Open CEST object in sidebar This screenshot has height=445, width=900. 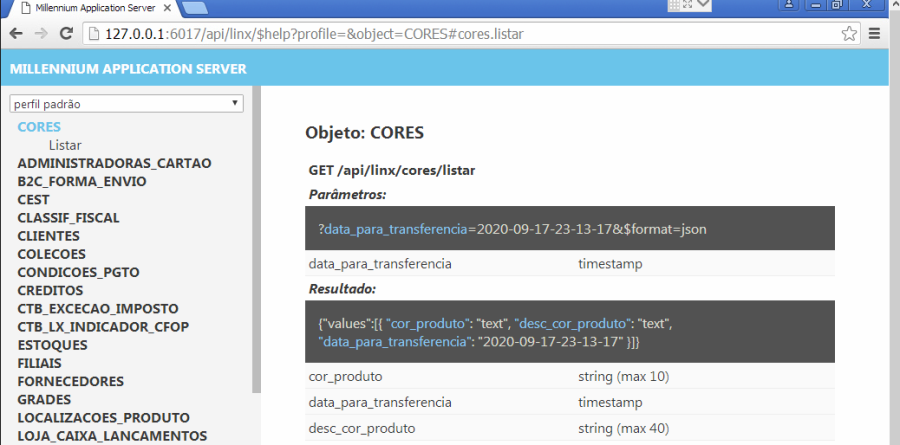click(x=33, y=200)
